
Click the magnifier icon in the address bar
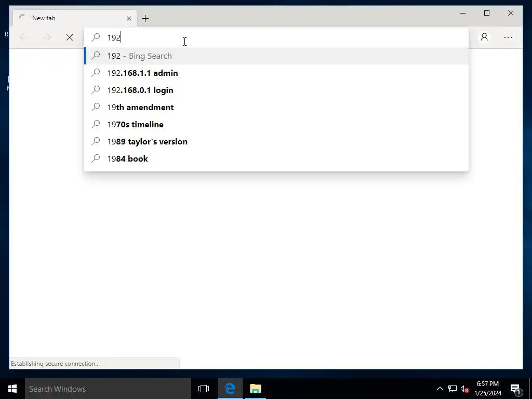tap(96, 37)
